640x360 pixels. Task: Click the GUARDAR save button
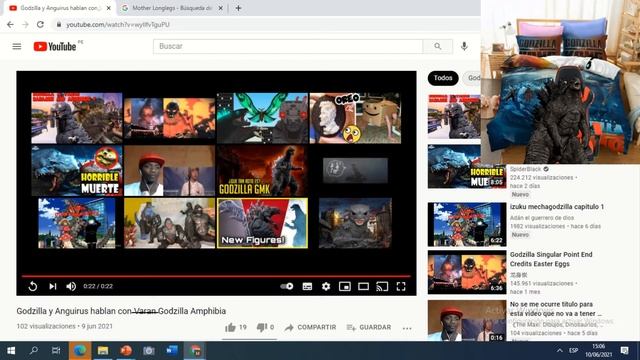click(x=369, y=327)
